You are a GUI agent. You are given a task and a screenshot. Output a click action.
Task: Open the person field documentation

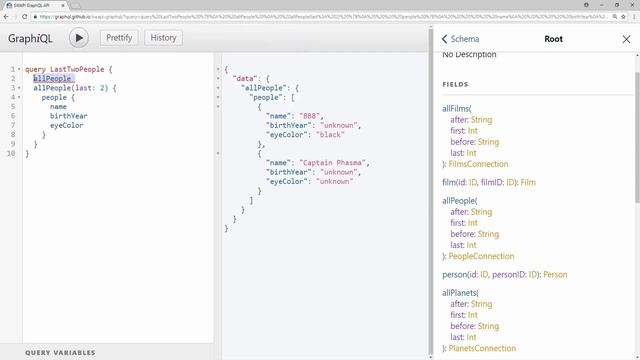[454, 275]
